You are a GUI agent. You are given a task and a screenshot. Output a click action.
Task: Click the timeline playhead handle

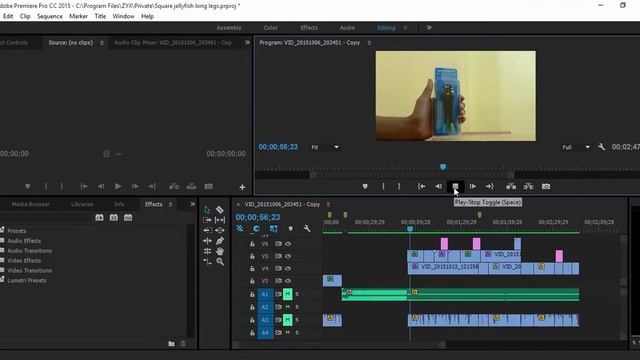point(410,229)
